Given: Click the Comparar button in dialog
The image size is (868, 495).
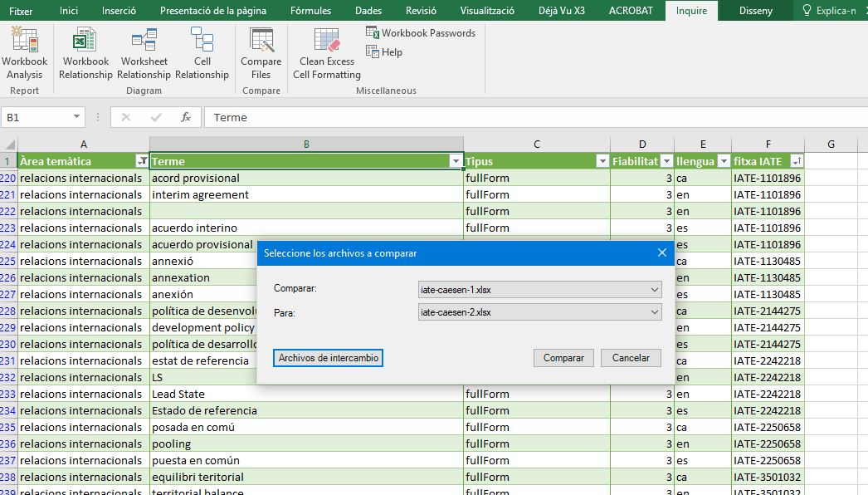Looking at the screenshot, I should click(x=563, y=358).
